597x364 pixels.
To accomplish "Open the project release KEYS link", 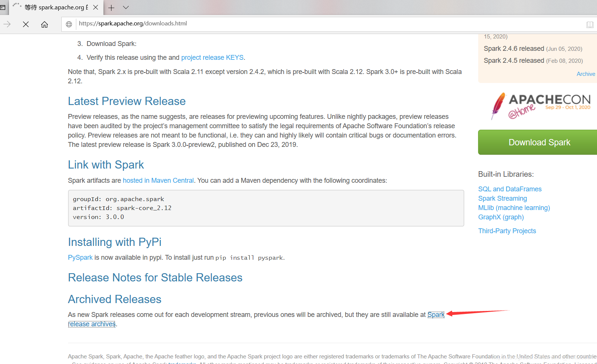I will pyautogui.click(x=212, y=58).
